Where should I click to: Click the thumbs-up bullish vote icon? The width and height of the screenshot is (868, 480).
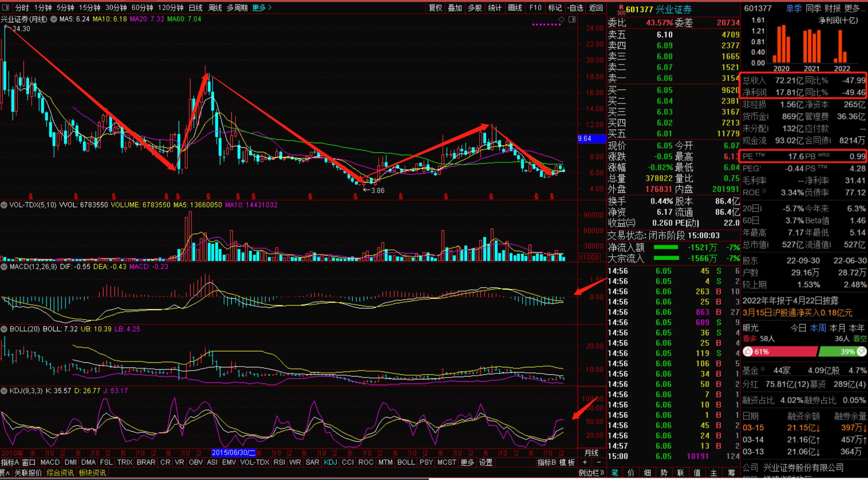tap(748, 351)
